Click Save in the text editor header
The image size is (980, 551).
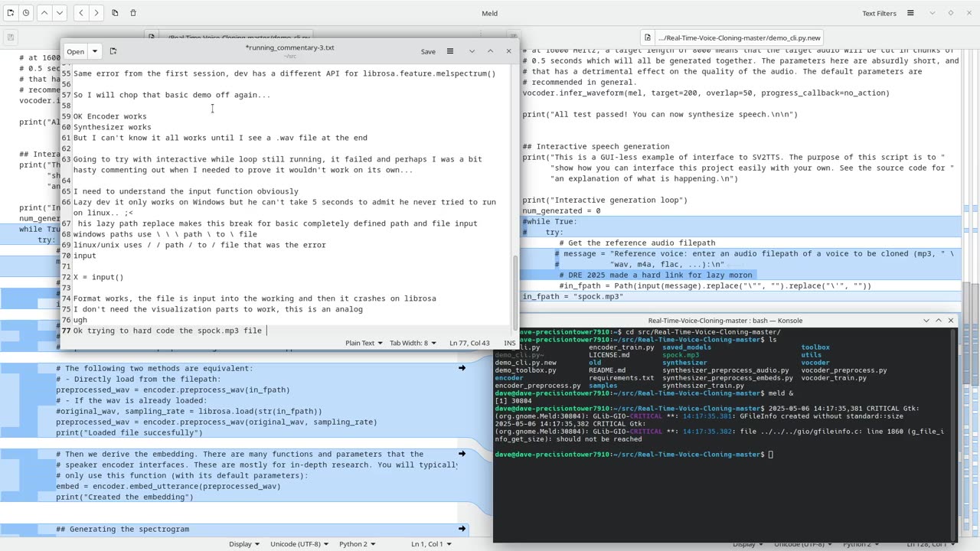click(428, 51)
